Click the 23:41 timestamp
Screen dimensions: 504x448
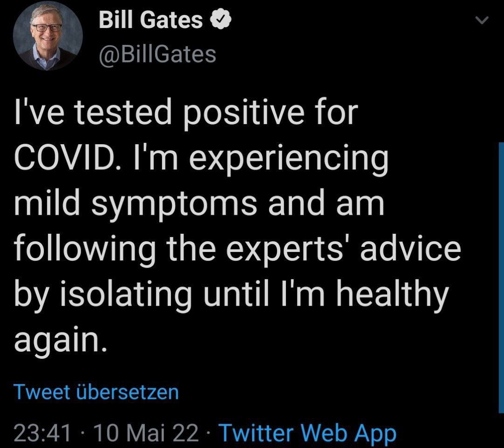(42, 433)
